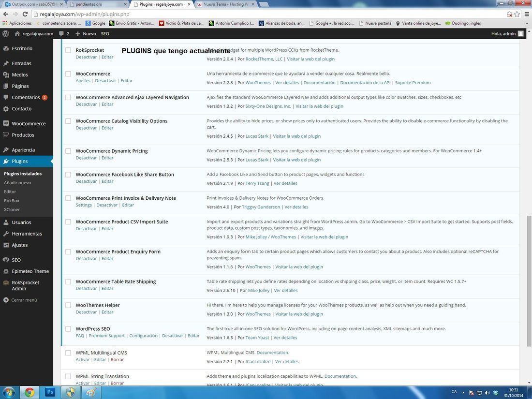Open the Windows Start button
The image size is (532, 399).
[x=9, y=392]
